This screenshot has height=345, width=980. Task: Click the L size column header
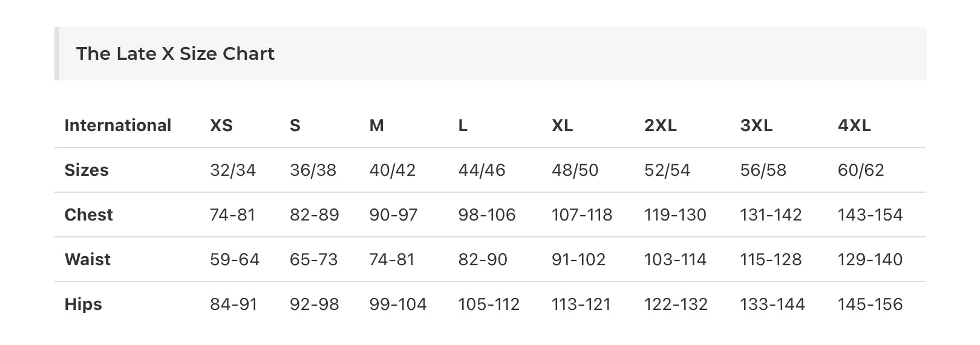pos(463,126)
